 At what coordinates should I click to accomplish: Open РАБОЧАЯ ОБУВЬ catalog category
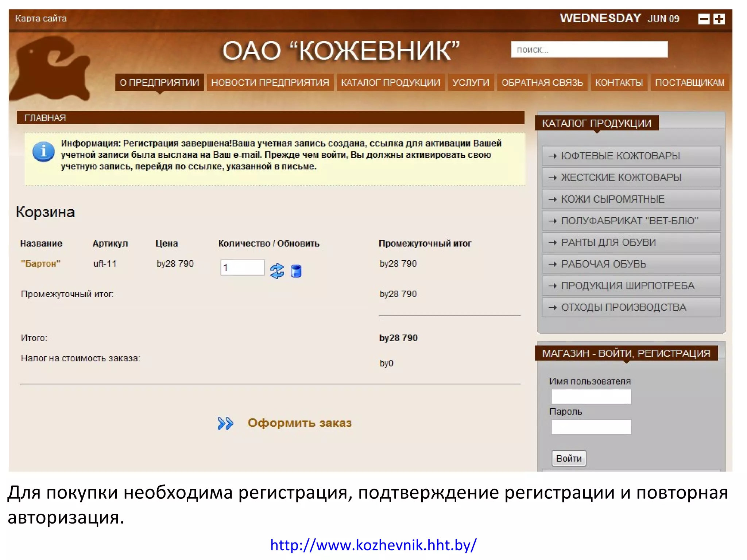click(x=631, y=264)
